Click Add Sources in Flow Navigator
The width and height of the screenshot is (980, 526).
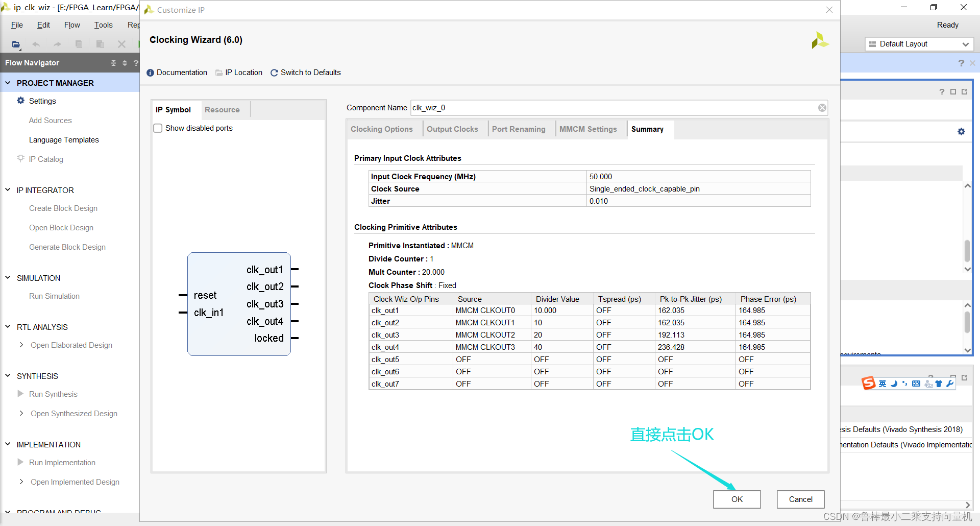point(50,121)
